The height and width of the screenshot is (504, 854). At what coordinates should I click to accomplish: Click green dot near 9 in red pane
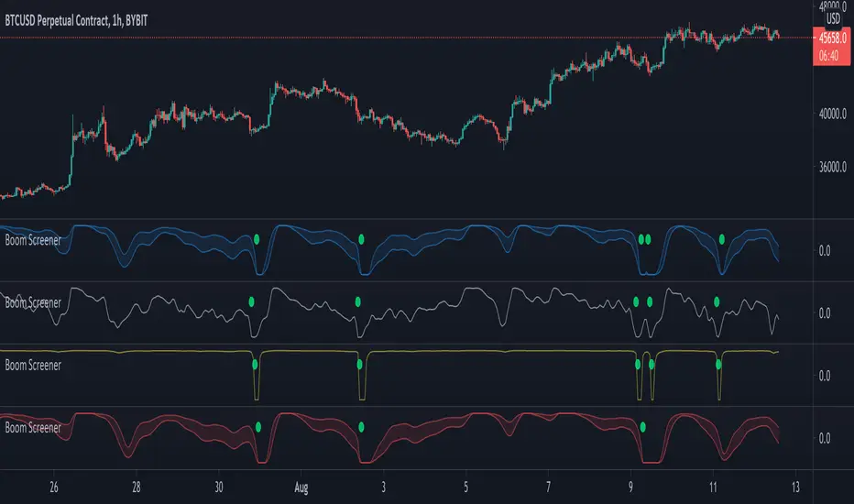(642, 427)
